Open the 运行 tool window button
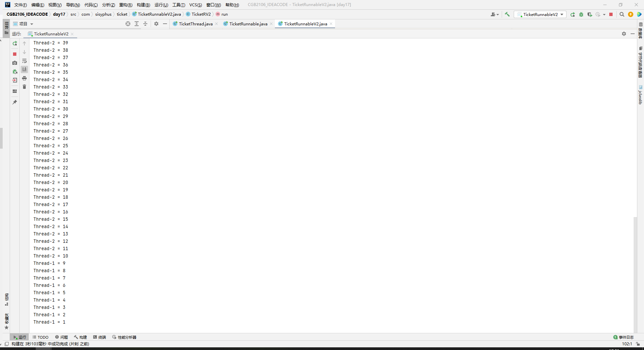Image resolution: width=644 pixels, height=350 pixels. tap(20, 337)
